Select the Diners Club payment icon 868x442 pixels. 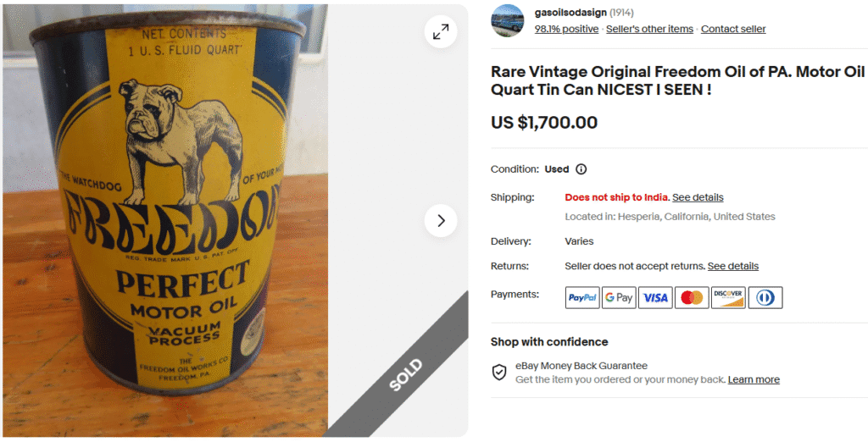click(x=765, y=297)
